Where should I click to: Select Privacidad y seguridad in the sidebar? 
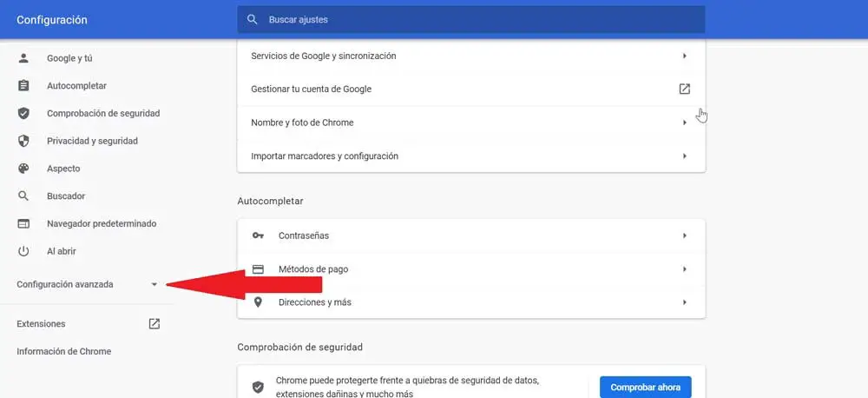pyautogui.click(x=92, y=141)
